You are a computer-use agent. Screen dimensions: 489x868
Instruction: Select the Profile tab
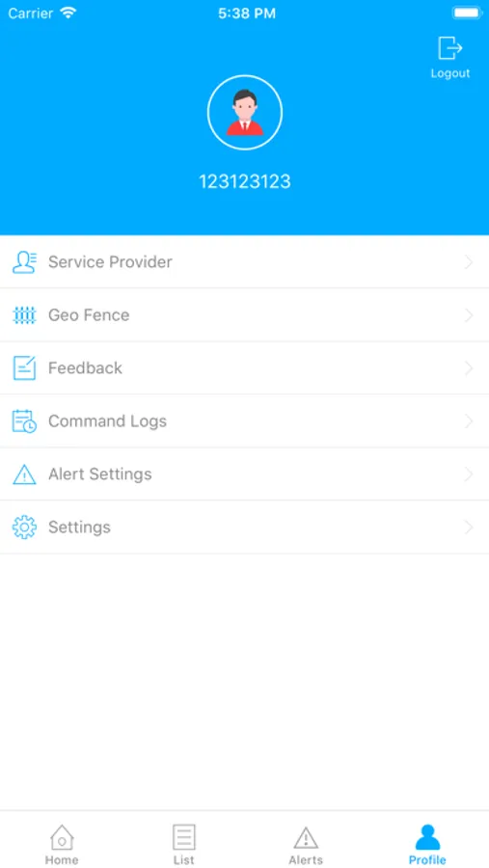[427, 844]
